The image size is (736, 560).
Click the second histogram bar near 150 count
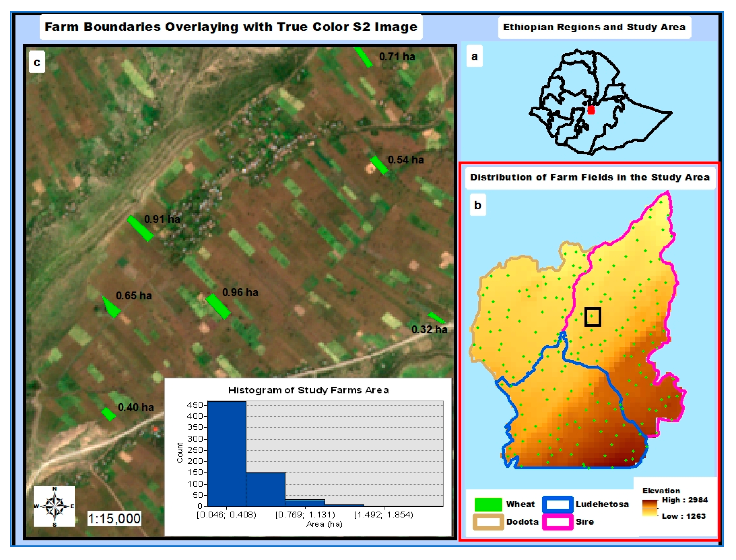[x=266, y=489]
